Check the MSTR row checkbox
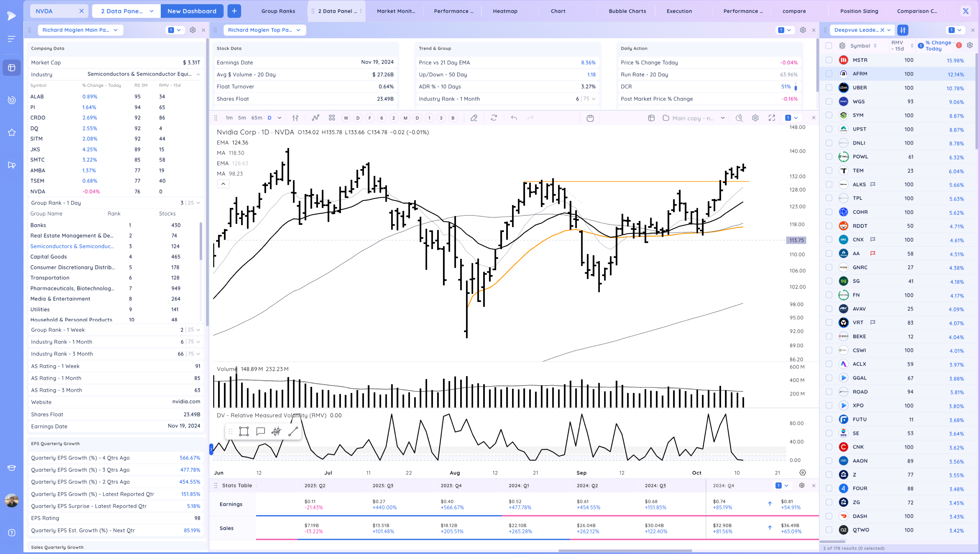Screen dimensions: 980x554 (x=829, y=60)
